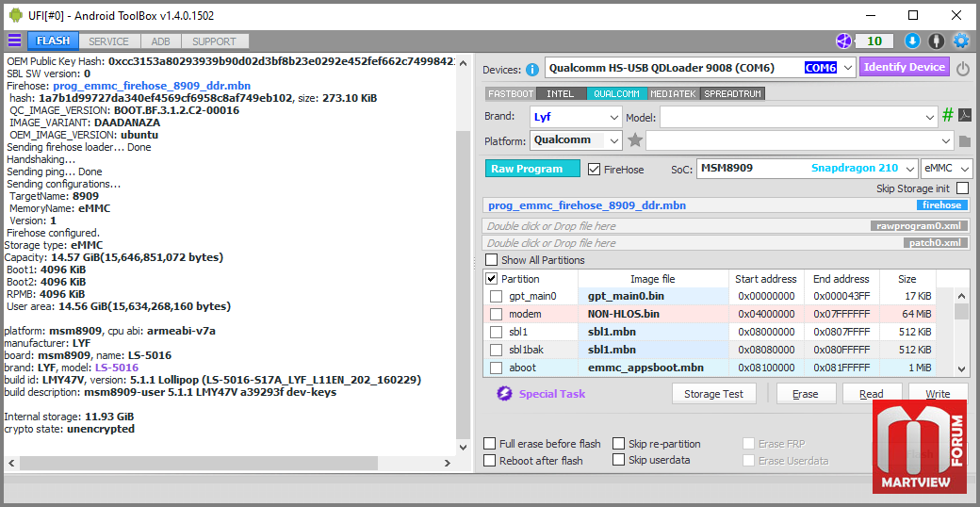Image resolution: width=980 pixels, height=507 pixels.
Task: Switch to the FLASH tab
Action: [53, 41]
